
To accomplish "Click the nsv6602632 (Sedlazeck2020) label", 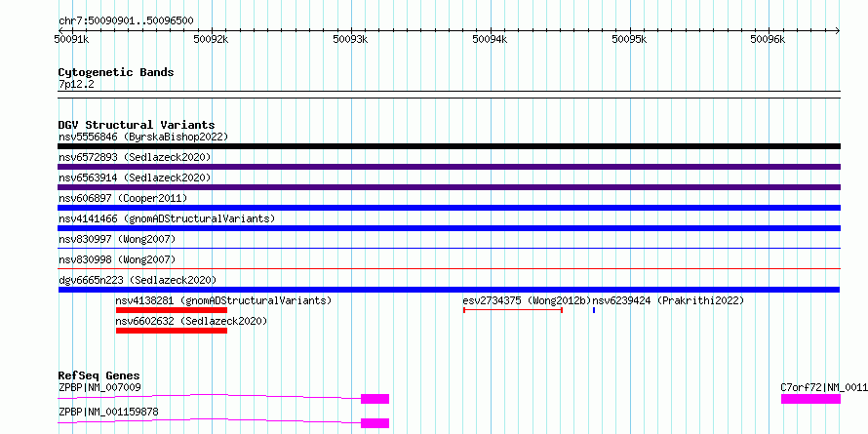I will coord(191,321).
